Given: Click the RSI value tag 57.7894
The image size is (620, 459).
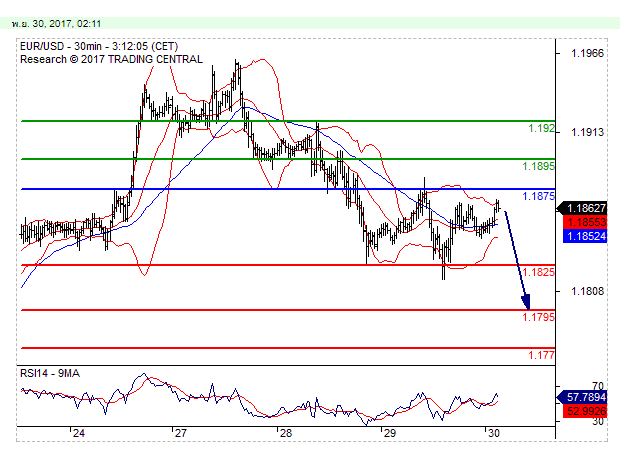Looking at the screenshot, I should [582, 397].
